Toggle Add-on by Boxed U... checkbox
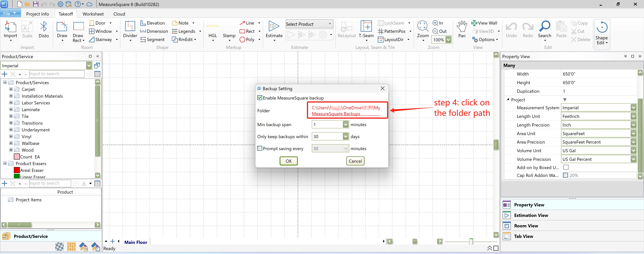The width and height of the screenshot is (644, 254). point(566,167)
